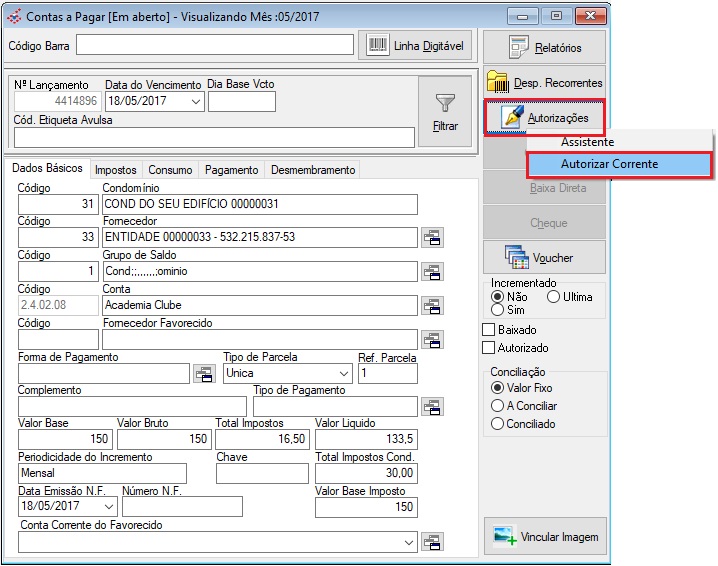Enable the Baixado checkbox
Viewport: 718px width, 566px height.
pos(489,330)
